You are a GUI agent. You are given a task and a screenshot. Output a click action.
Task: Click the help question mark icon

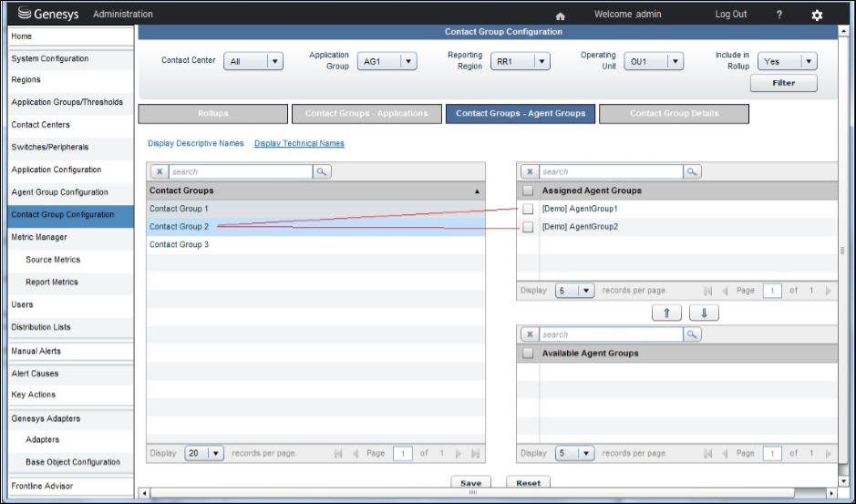click(x=779, y=15)
